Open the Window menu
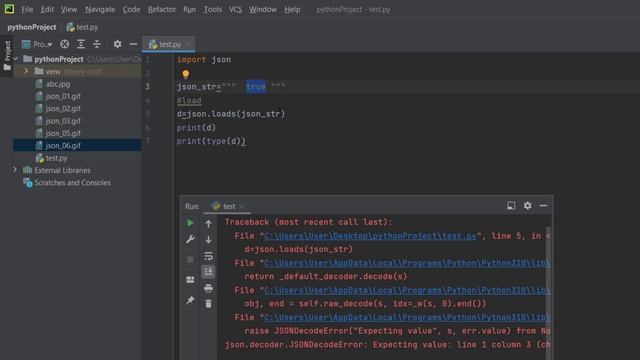Viewport: 640px width, 360px height. [x=263, y=9]
